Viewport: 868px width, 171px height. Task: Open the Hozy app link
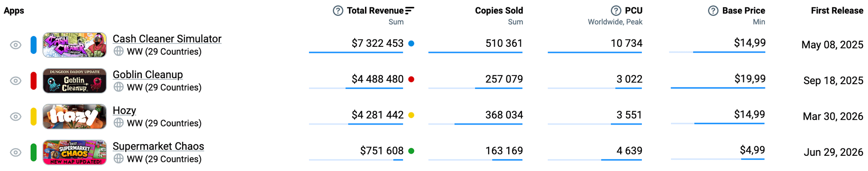pos(125,110)
